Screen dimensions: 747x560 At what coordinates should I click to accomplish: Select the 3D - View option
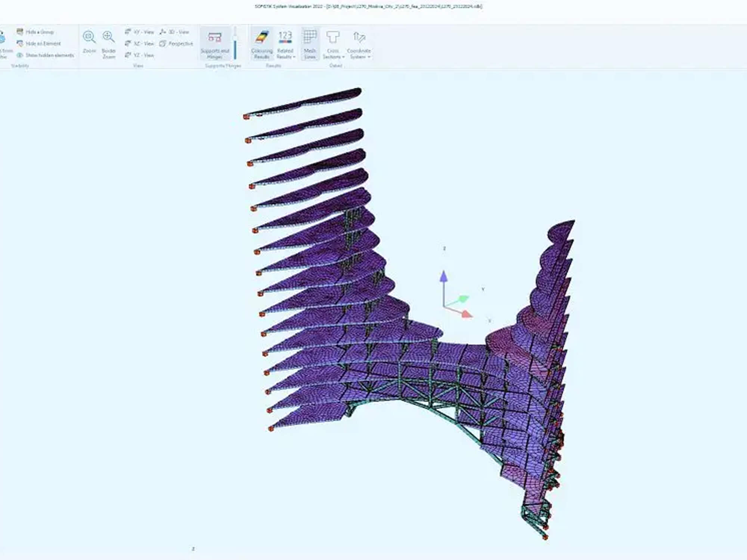tap(174, 32)
